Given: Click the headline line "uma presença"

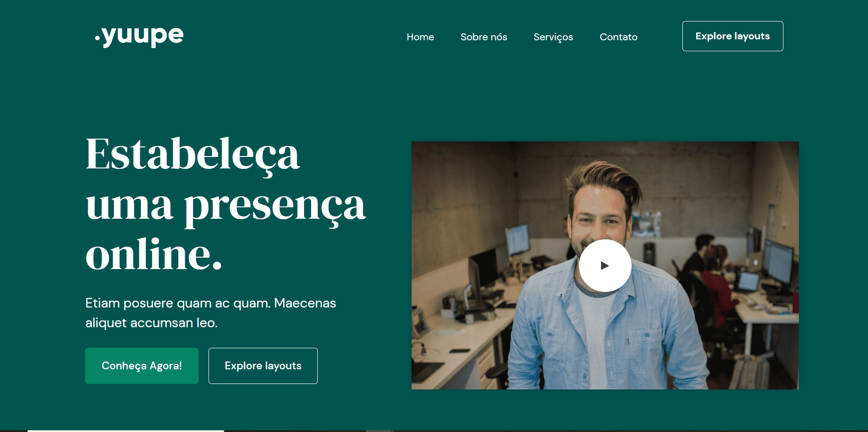Looking at the screenshot, I should click(225, 206).
